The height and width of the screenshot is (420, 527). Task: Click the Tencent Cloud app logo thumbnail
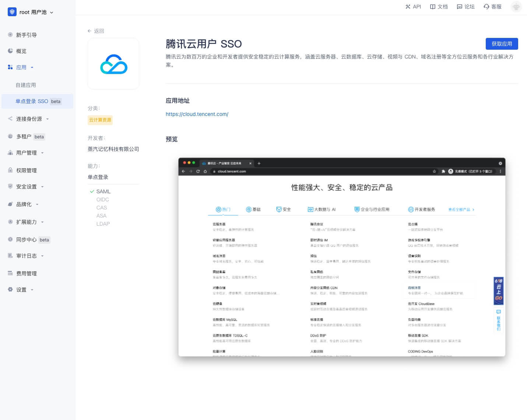(x=113, y=63)
